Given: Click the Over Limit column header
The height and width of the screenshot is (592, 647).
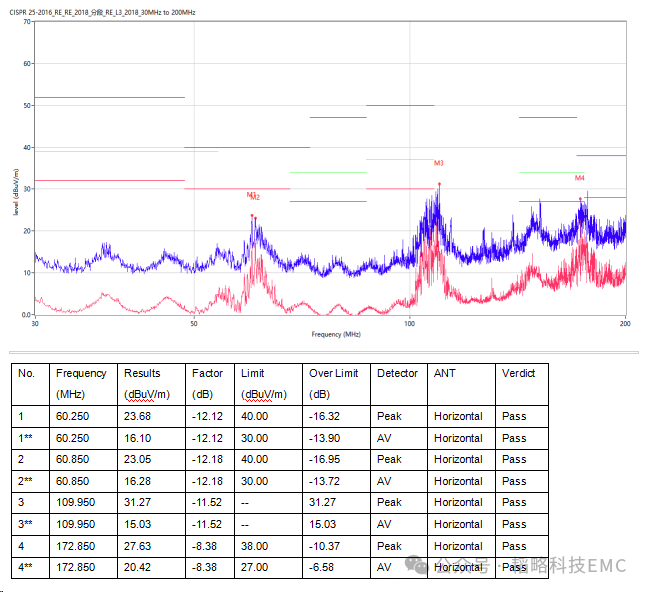Looking at the screenshot, I should point(335,373).
